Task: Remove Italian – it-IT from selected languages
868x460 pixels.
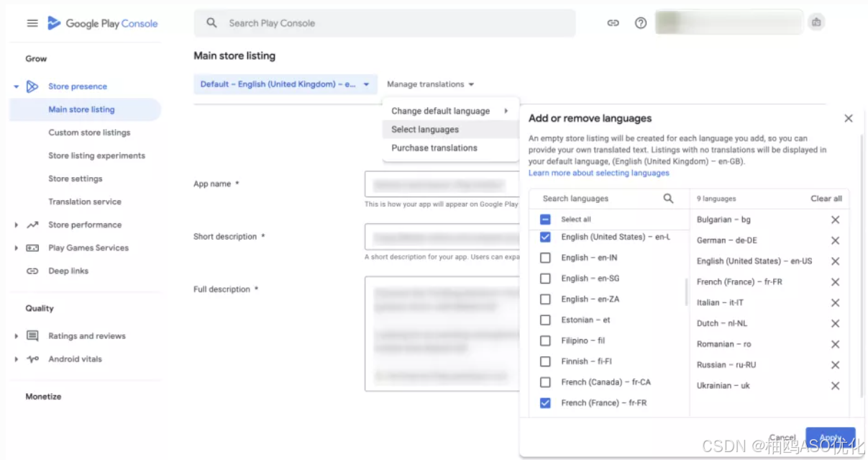Action: [835, 303]
